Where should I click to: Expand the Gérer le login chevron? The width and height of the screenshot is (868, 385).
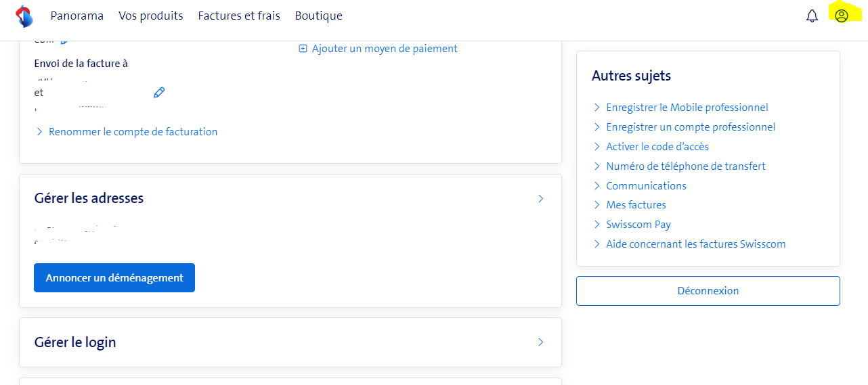click(x=540, y=342)
